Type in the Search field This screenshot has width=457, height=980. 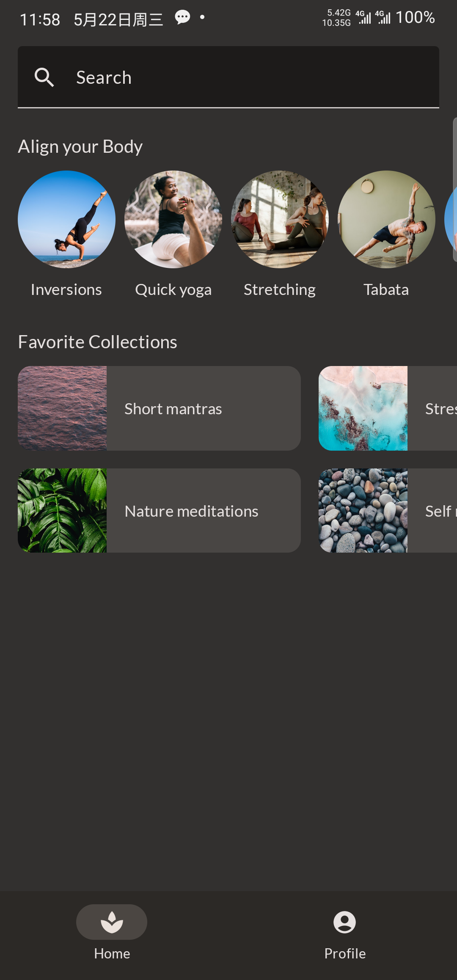[254, 77]
